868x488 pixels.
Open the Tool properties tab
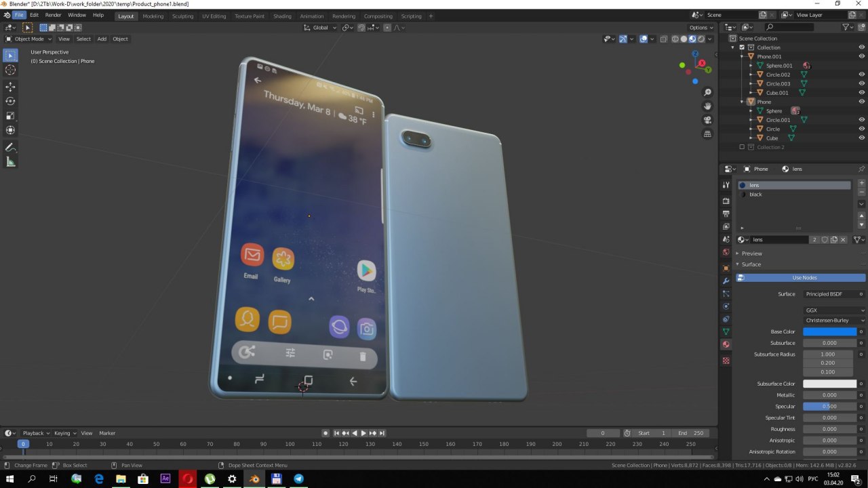pyautogui.click(x=726, y=185)
